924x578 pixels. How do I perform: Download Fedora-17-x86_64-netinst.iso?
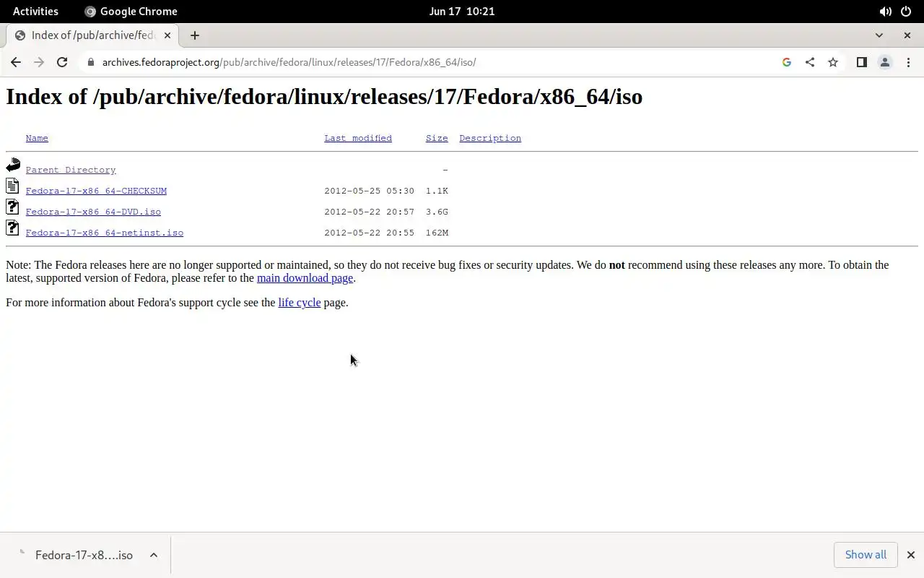click(x=105, y=233)
